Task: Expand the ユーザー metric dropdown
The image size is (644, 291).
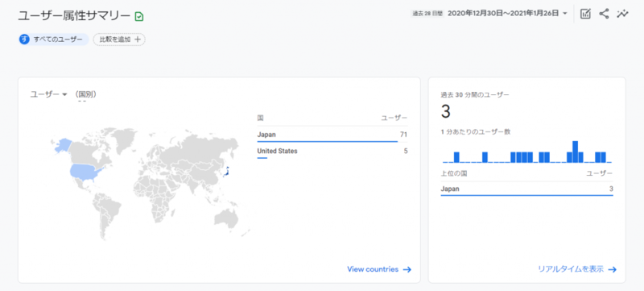Action: pyautogui.click(x=64, y=94)
